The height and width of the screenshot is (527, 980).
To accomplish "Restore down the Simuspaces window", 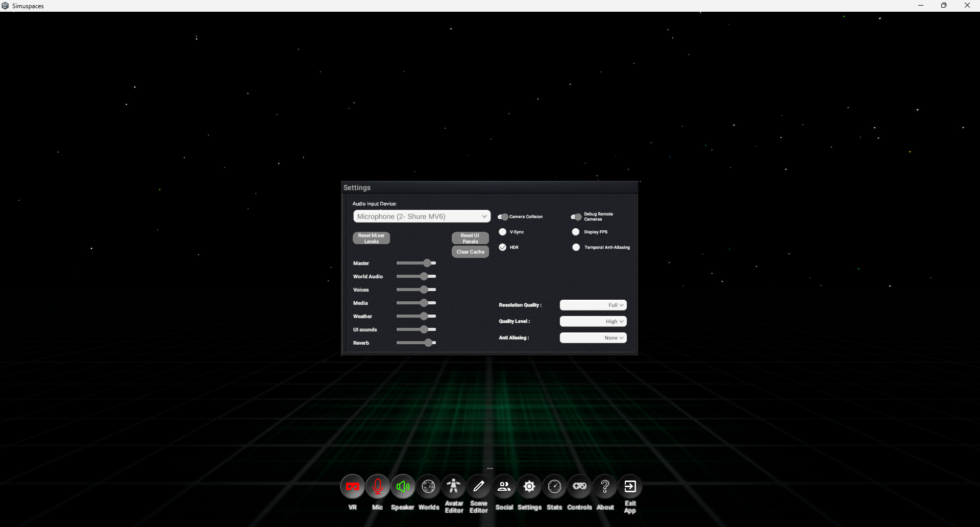I will [x=944, y=6].
